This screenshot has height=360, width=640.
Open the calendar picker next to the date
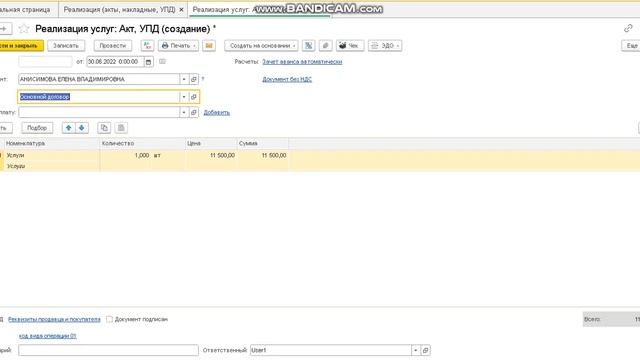click(149, 62)
